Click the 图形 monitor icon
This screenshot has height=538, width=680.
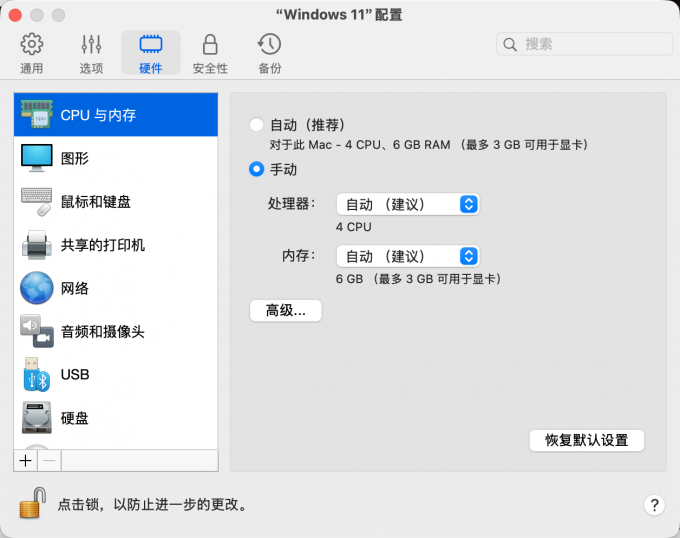pyautogui.click(x=37, y=158)
